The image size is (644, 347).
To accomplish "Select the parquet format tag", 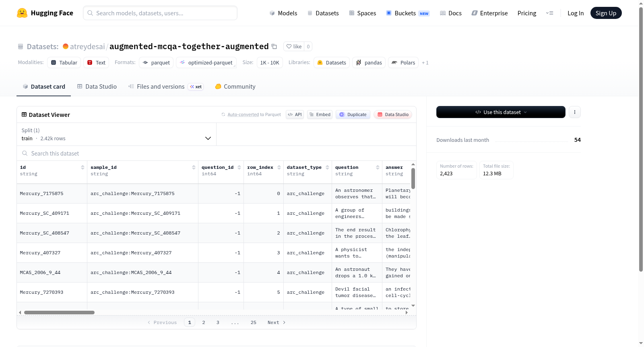I will click(x=156, y=62).
